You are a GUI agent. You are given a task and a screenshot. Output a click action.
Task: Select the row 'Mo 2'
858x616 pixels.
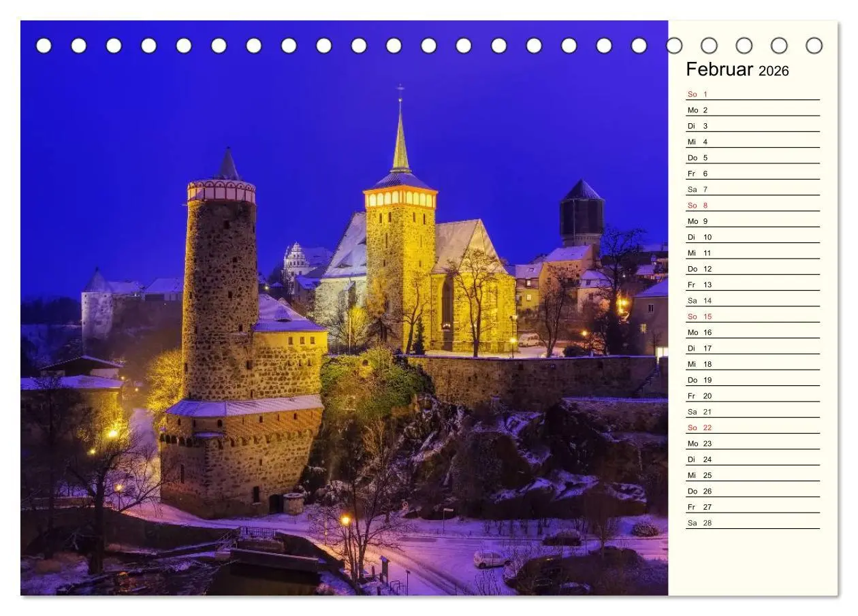752,110
